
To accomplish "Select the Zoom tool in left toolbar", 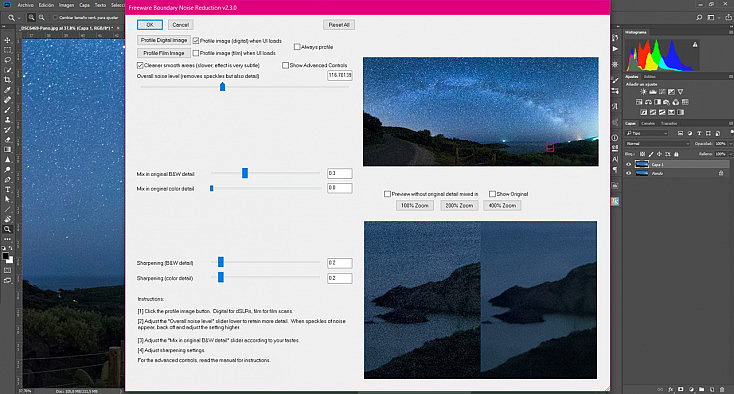I will click(x=7, y=229).
